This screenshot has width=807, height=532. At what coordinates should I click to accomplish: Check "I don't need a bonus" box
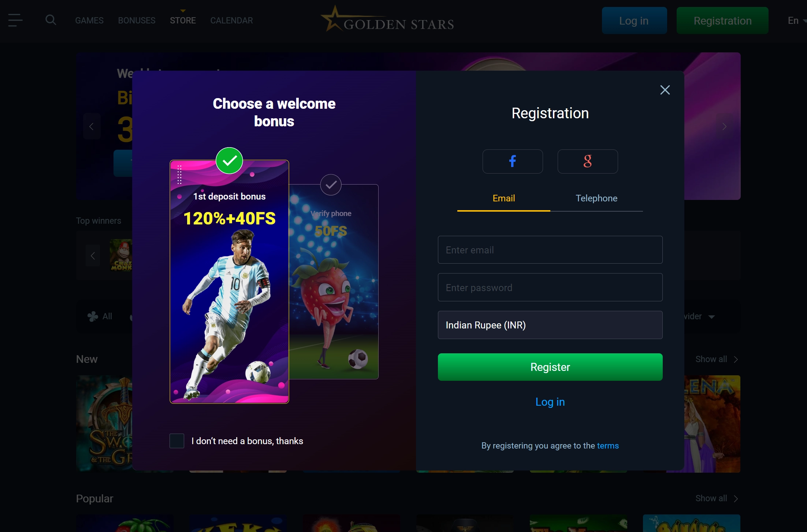(177, 441)
